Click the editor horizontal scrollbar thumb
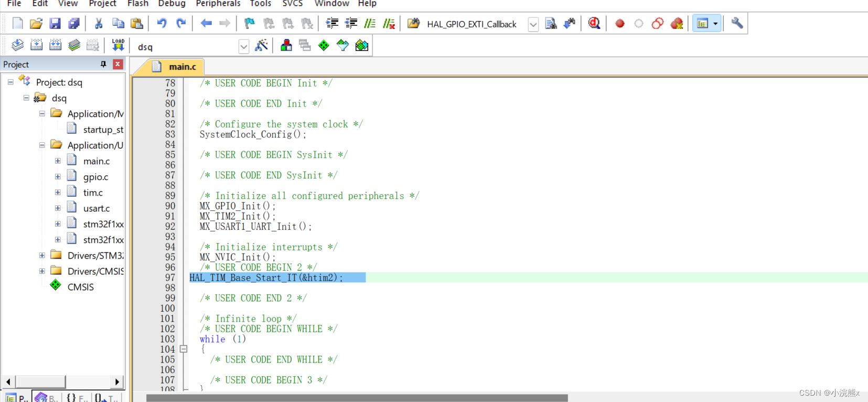Screen dimensions: 868x402 click(x=357, y=398)
